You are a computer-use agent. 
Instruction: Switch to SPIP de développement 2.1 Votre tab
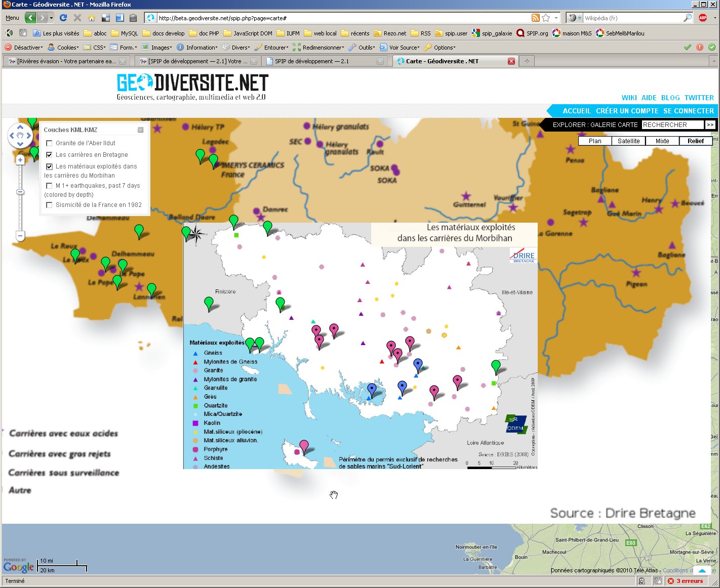(198, 61)
